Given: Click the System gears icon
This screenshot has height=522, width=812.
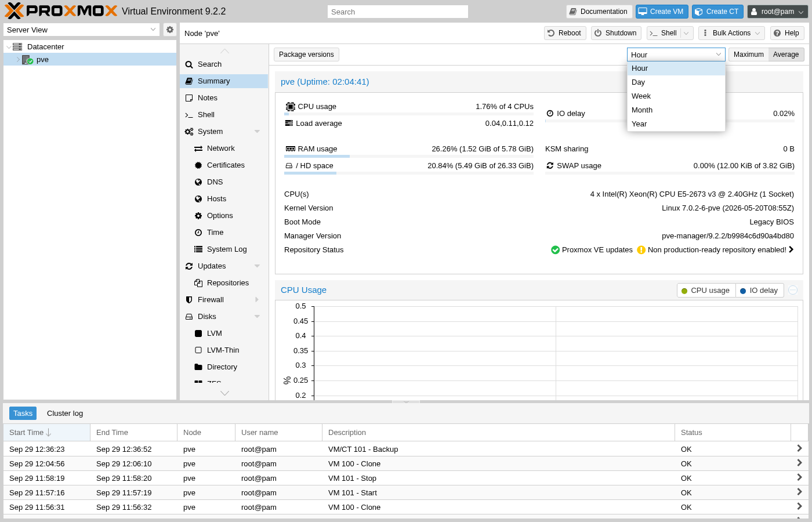Looking at the screenshot, I should [x=189, y=132].
